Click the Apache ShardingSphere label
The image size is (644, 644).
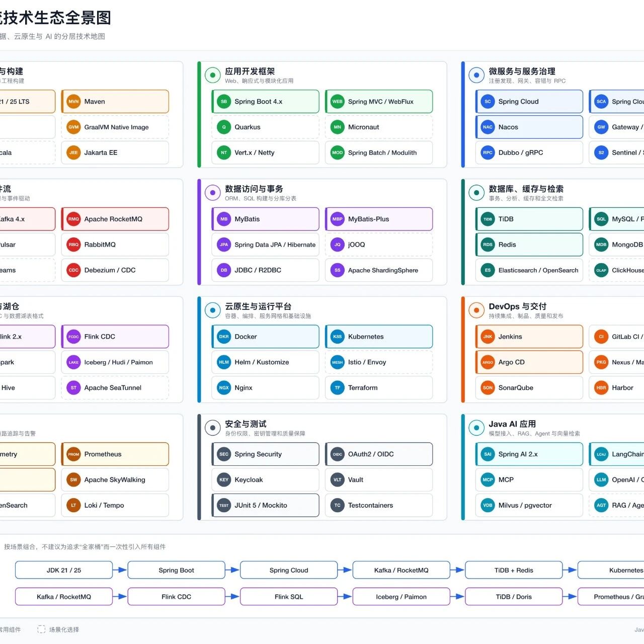[x=383, y=270]
